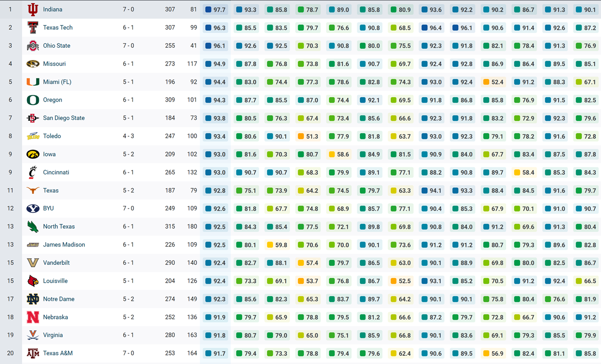Viewport: 601px width, 364px height.
Task: Click the Missouri Tigers logo
Action: tap(33, 64)
